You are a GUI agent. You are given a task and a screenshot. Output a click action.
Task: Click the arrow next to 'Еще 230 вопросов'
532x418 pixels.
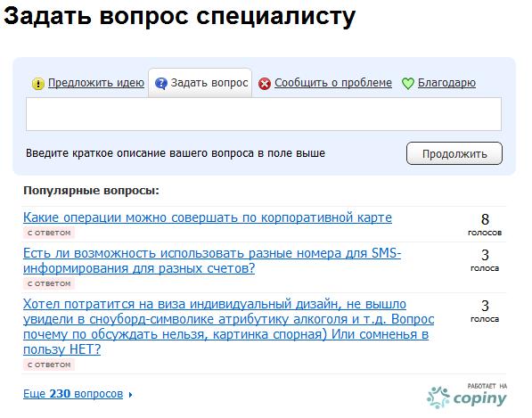(x=131, y=395)
